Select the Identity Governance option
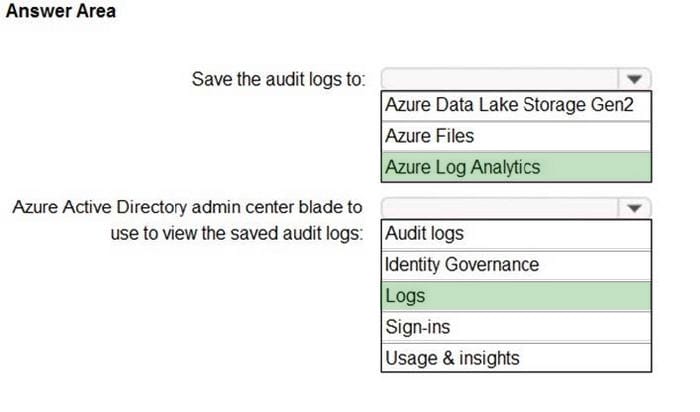 516,265
